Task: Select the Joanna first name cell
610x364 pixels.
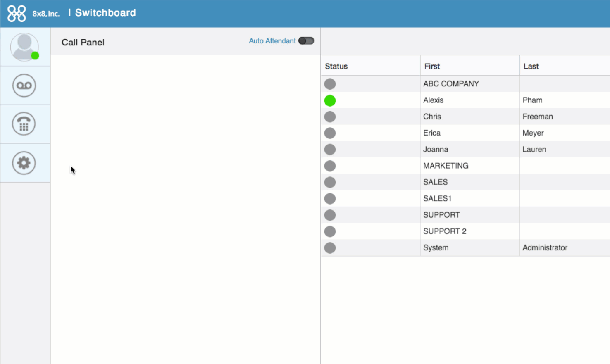Action: [x=436, y=150]
